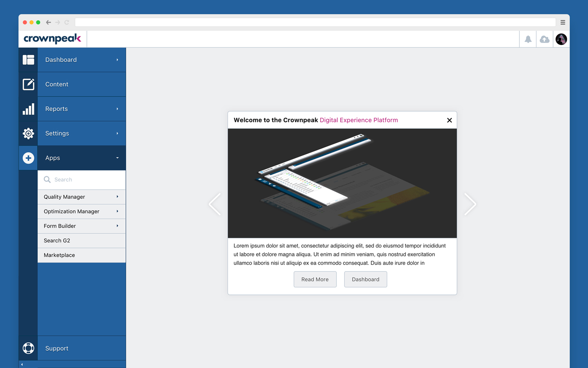Go to next slide with right chevron
Screen dimensions: 588x368
coord(470,204)
